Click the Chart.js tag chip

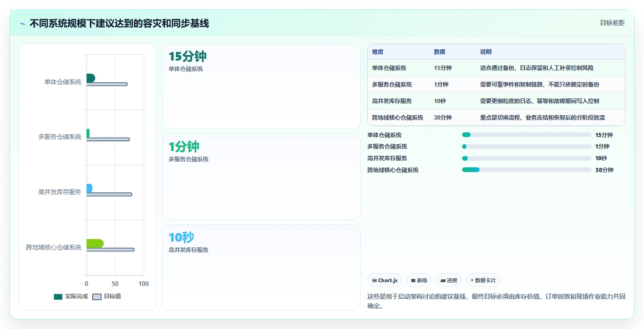385,280
